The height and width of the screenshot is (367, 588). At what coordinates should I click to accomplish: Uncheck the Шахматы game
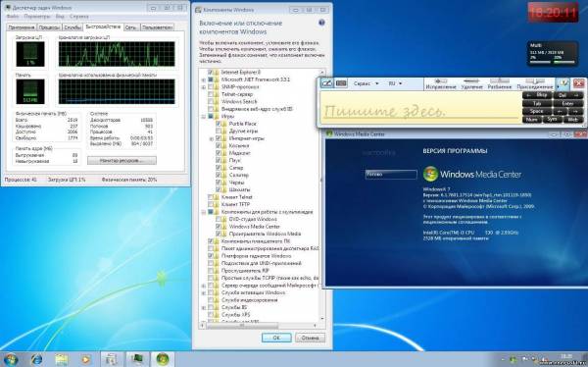(x=219, y=189)
